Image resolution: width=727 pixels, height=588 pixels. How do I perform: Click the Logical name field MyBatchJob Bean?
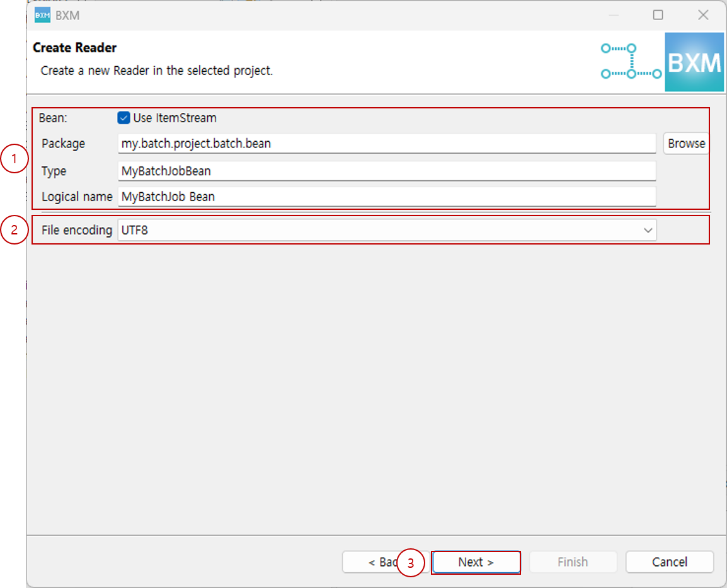(387, 197)
